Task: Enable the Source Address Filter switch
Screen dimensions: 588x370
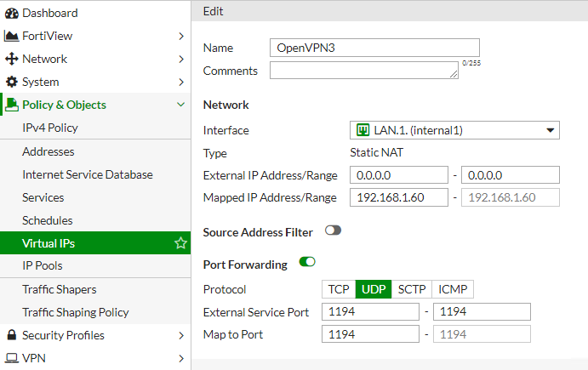Action: [x=333, y=231]
